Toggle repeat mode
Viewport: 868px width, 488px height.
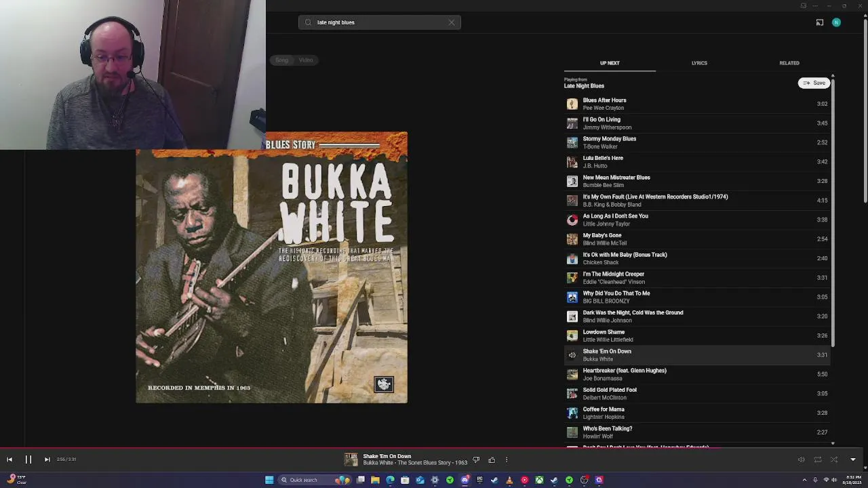click(818, 460)
